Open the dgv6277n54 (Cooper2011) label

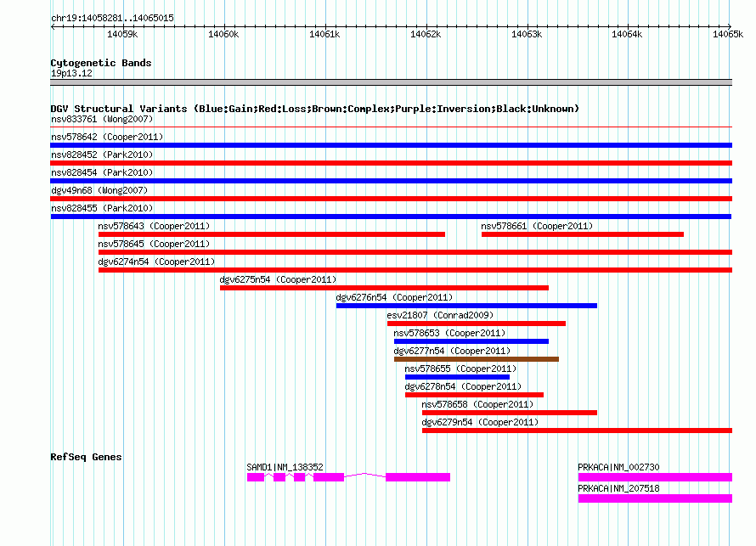(x=452, y=351)
